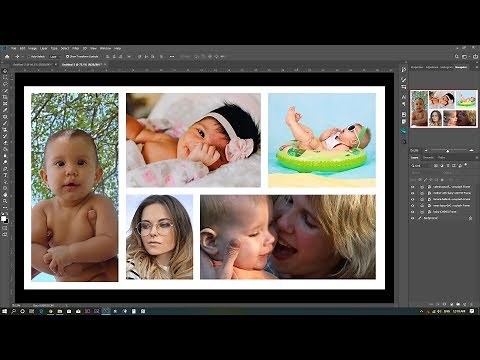
Task: Open the Filter menu
Action: point(76,49)
